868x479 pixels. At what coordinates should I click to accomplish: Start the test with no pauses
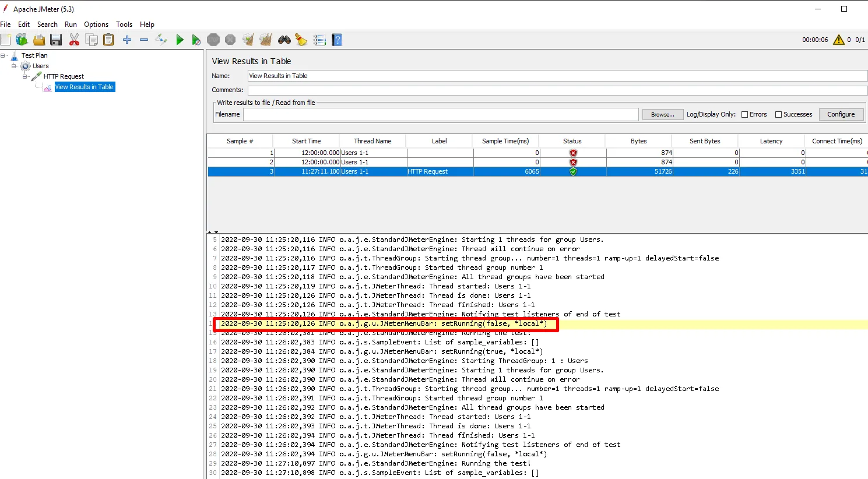click(196, 40)
